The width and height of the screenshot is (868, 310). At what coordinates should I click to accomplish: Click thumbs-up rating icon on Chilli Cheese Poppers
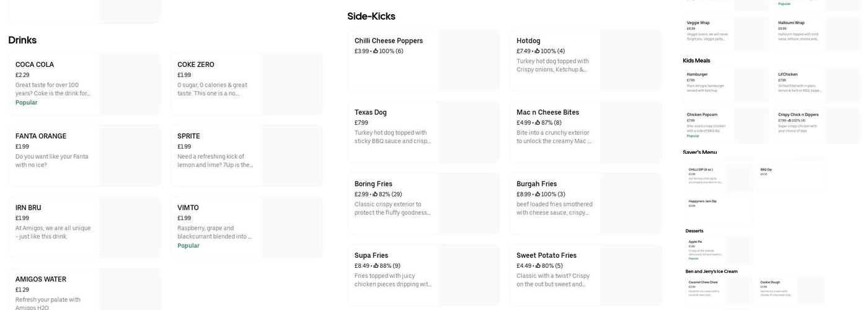[376, 51]
